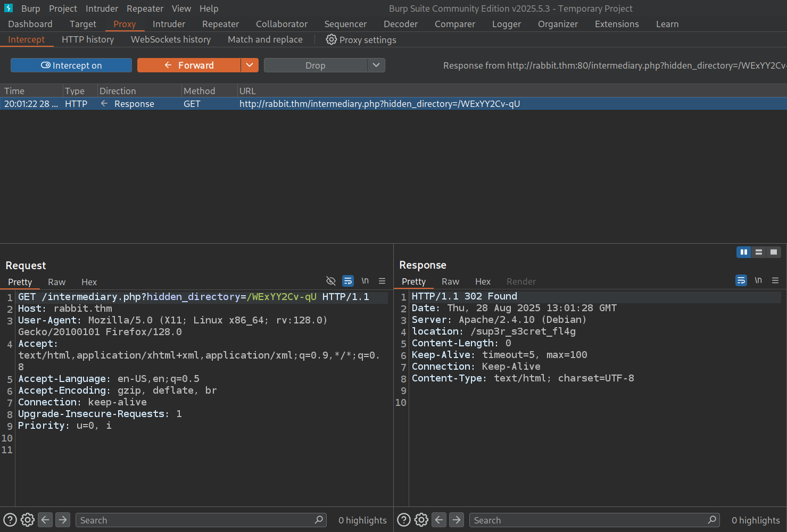Click the hide-eye icon in Request panel
787x532 pixels.
coord(330,281)
